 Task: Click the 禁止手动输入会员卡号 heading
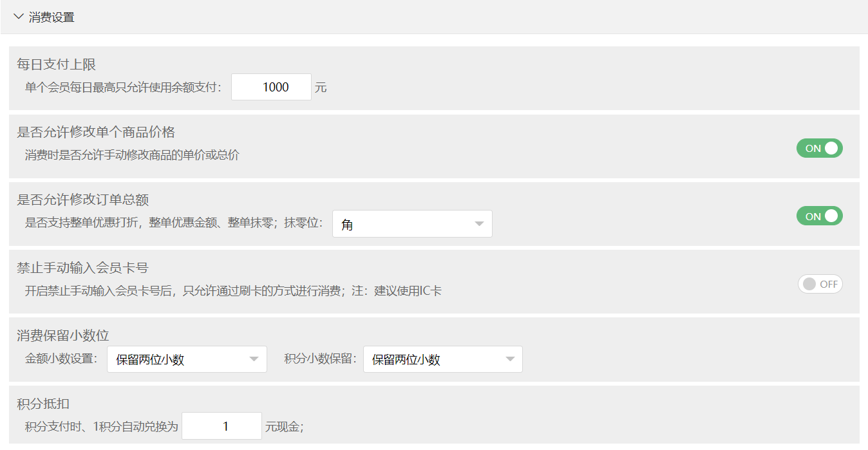pyautogui.click(x=83, y=268)
